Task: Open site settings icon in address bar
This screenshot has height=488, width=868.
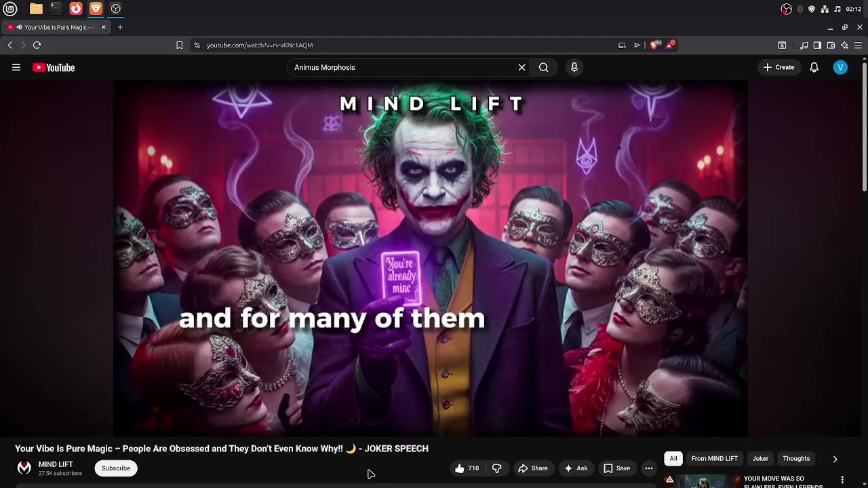Action: click(x=197, y=45)
